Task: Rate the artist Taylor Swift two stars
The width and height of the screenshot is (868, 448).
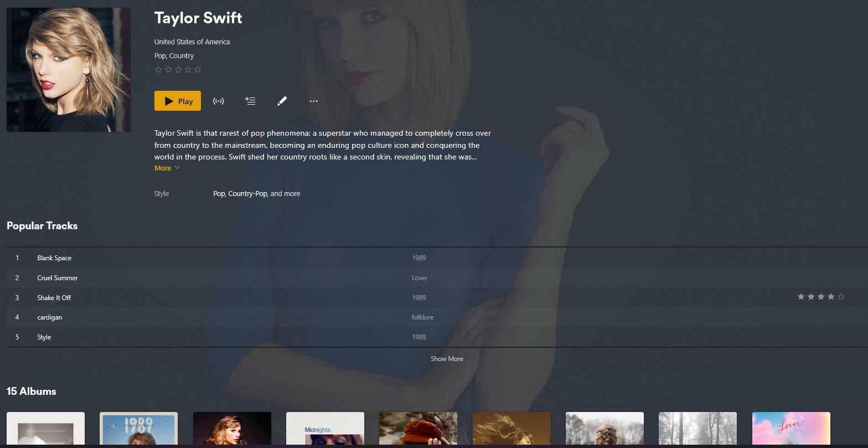Action: (x=168, y=70)
